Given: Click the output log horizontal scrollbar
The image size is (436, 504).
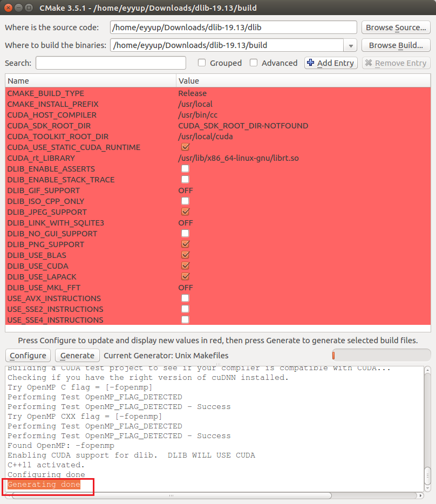Looking at the screenshot, I should click(172, 495).
